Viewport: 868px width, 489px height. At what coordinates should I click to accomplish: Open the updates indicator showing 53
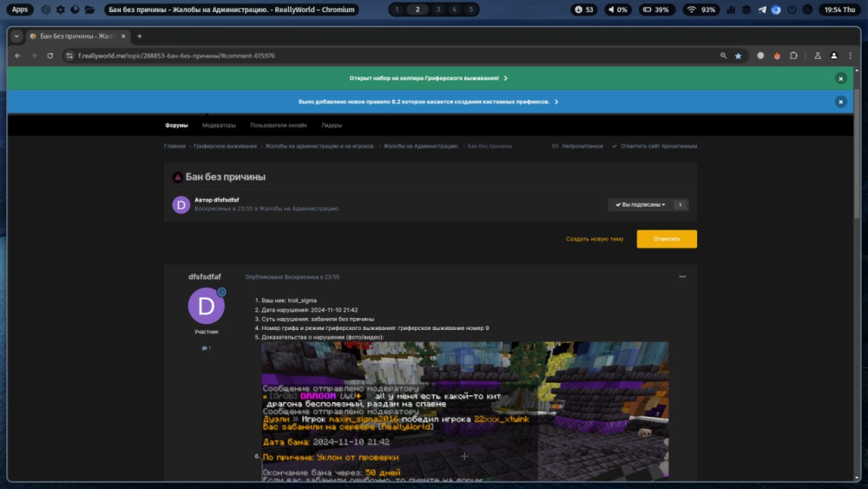coord(584,10)
